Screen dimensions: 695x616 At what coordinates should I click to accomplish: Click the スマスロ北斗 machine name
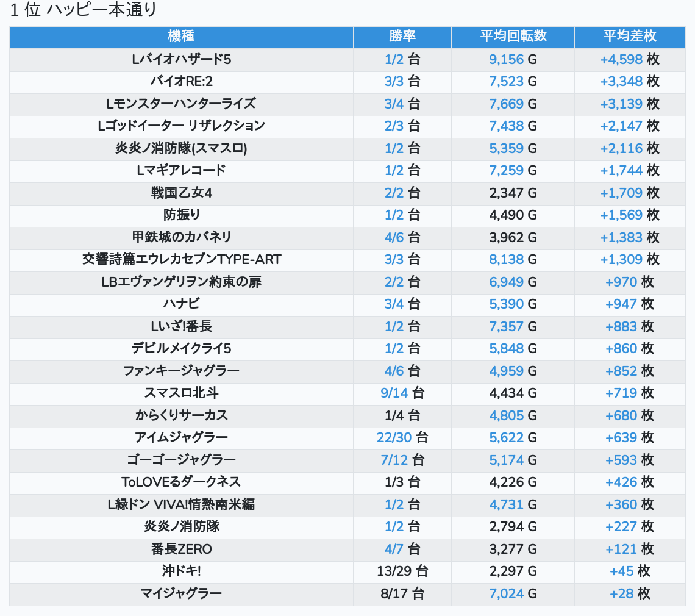[x=181, y=393]
